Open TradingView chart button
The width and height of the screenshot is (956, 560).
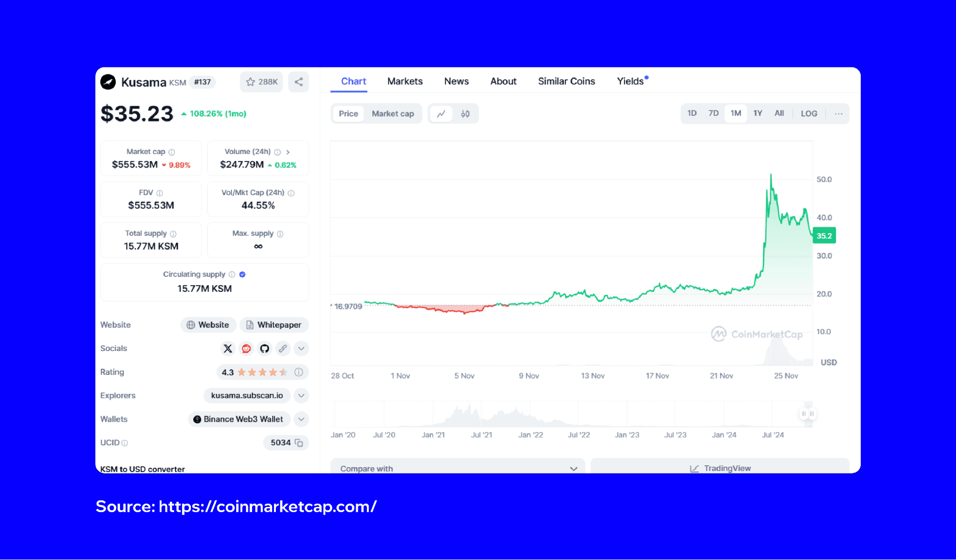(x=720, y=467)
